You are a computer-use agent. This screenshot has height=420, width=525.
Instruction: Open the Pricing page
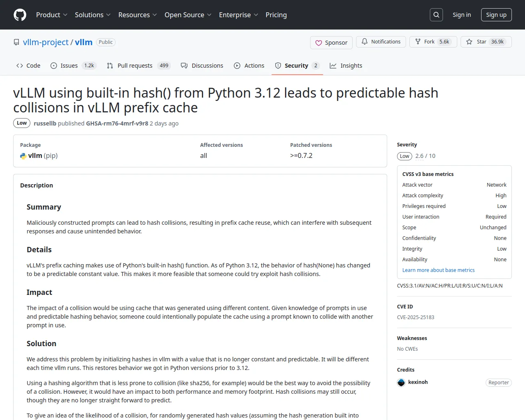click(x=276, y=15)
